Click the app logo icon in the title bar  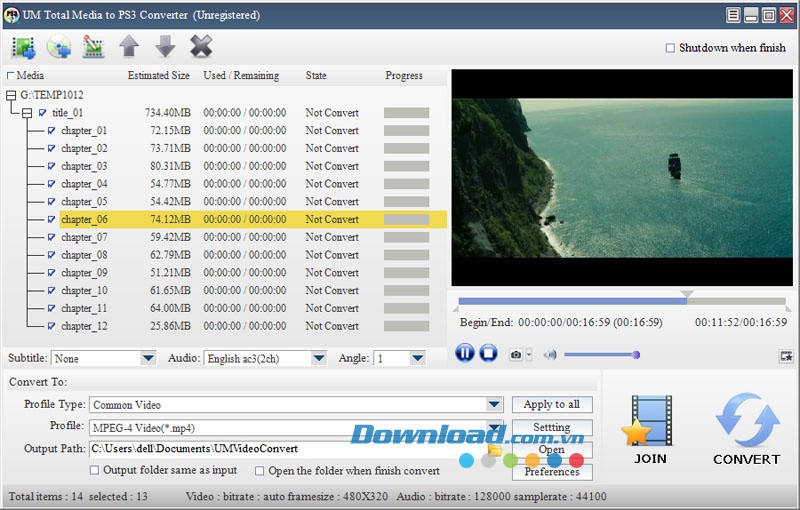click(11, 15)
